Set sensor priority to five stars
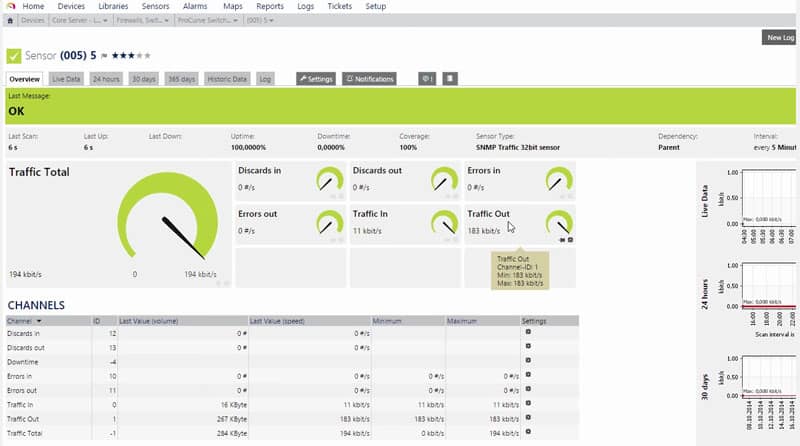The width and height of the screenshot is (800, 446). tap(149, 55)
